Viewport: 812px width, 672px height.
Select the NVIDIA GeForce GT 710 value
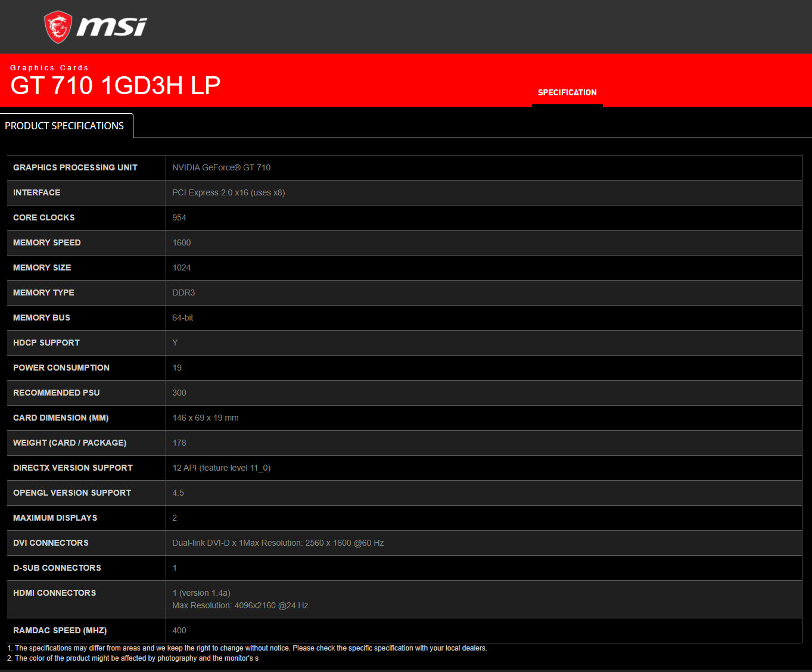pyautogui.click(x=221, y=167)
